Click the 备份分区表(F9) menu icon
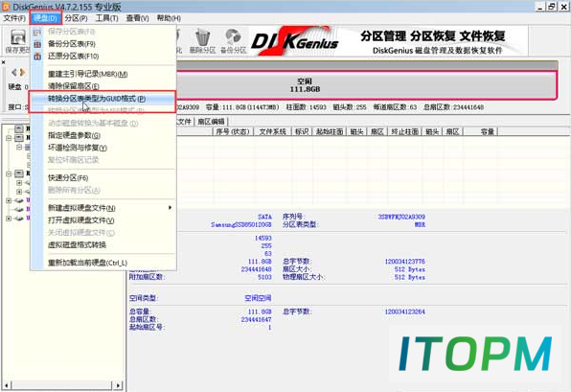 point(37,44)
